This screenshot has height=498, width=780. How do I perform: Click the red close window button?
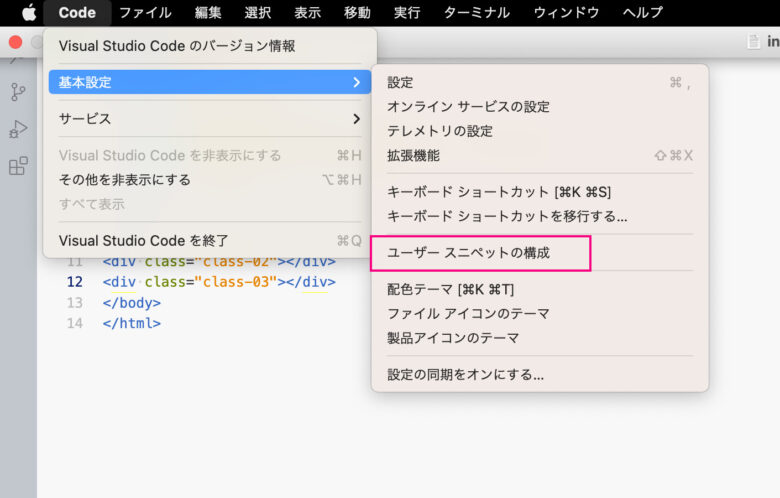point(15,42)
